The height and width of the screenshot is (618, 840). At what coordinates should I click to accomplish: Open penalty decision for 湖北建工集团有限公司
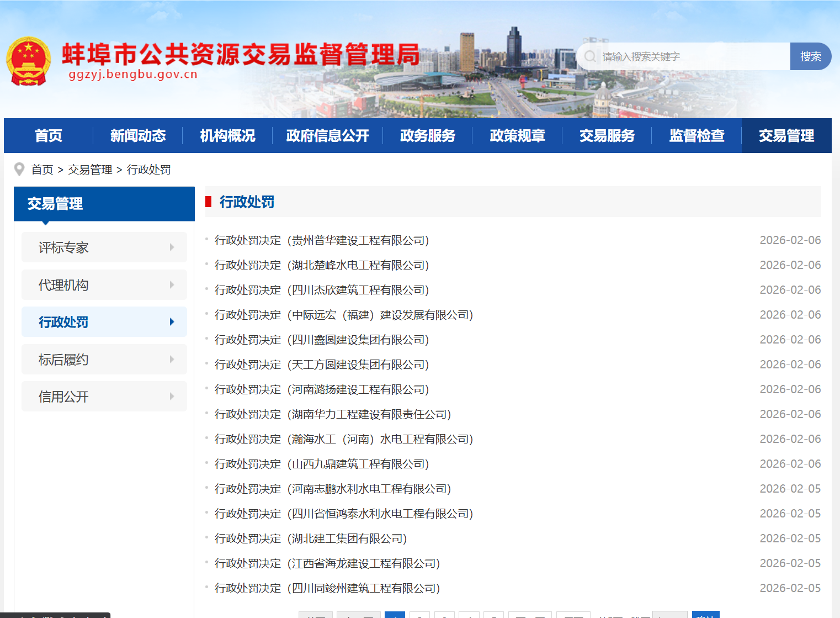coord(311,538)
